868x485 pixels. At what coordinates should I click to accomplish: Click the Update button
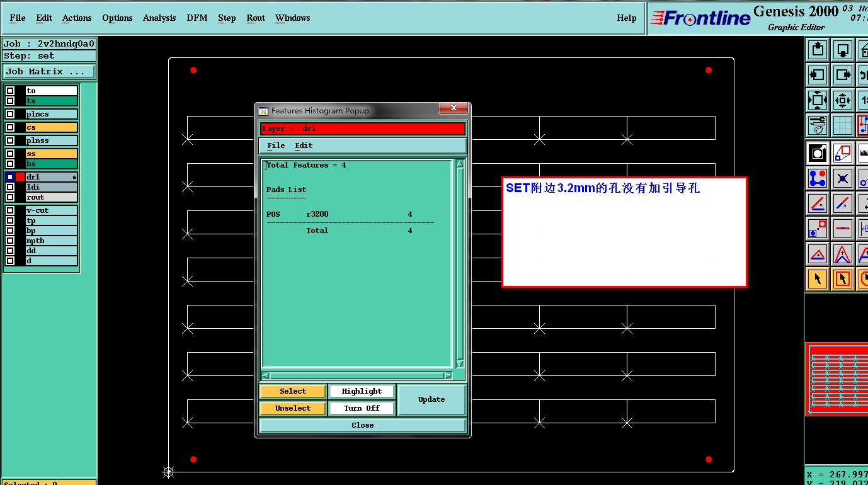[431, 399]
